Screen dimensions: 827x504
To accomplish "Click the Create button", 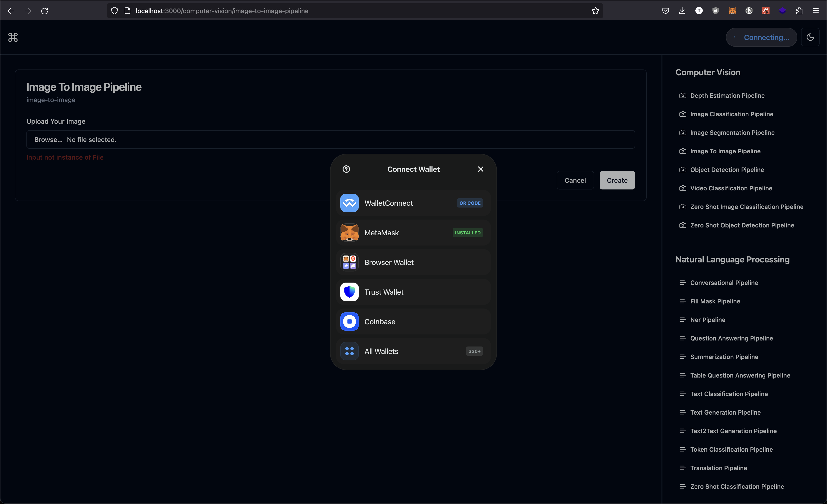I will tap(617, 180).
